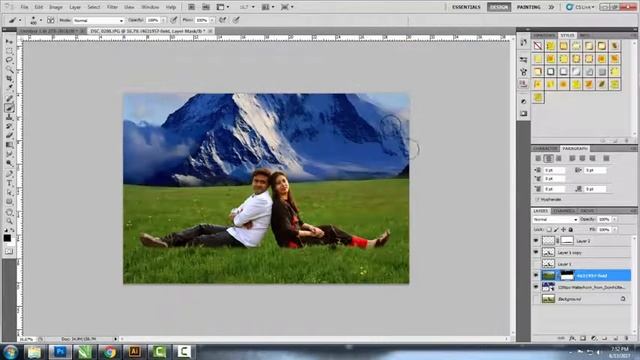The width and height of the screenshot is (640, 360).
Task: Set the foreground color swatch
Action: tap(7, 238)
